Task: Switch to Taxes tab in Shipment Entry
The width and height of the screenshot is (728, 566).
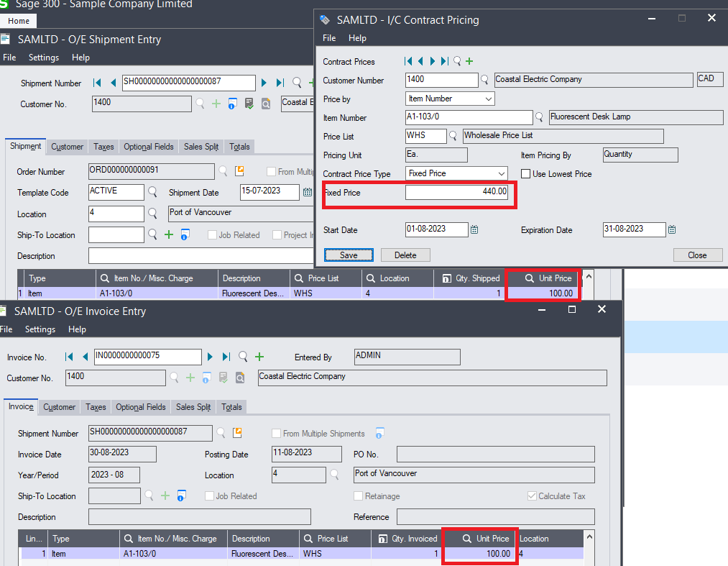Action: 103,147
